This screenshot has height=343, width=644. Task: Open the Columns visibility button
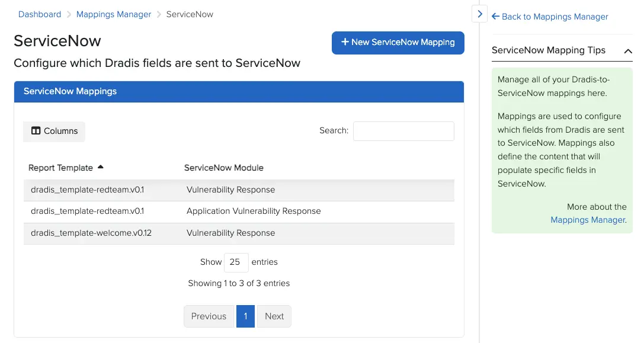(x=55, y=131)
